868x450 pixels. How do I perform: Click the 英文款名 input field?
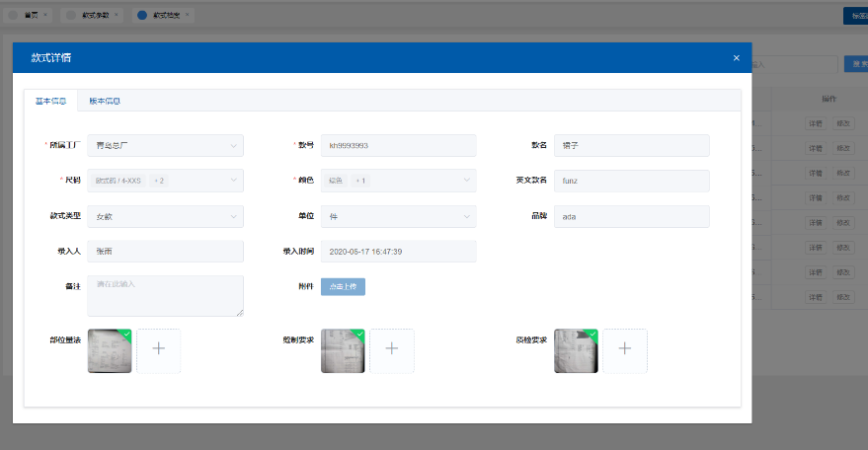(631, 181)
